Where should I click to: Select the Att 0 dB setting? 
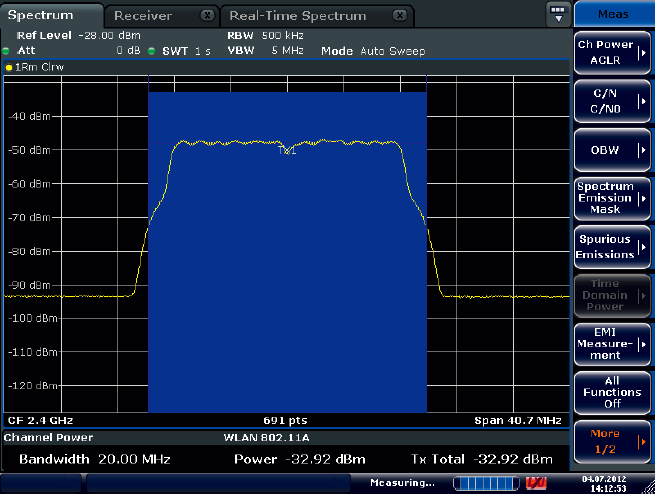pyautogui.click(x=79, y=51)
